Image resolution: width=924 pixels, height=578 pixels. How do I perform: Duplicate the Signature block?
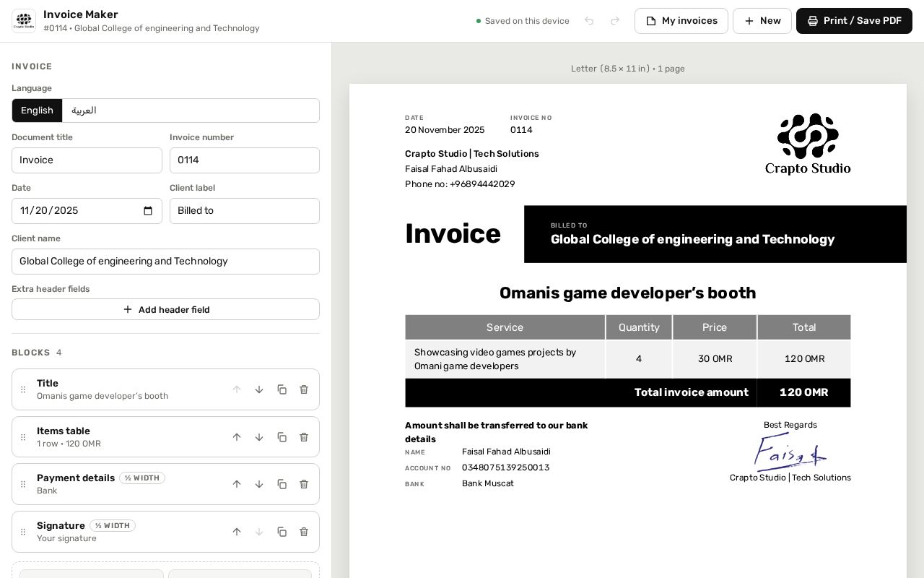282,532
